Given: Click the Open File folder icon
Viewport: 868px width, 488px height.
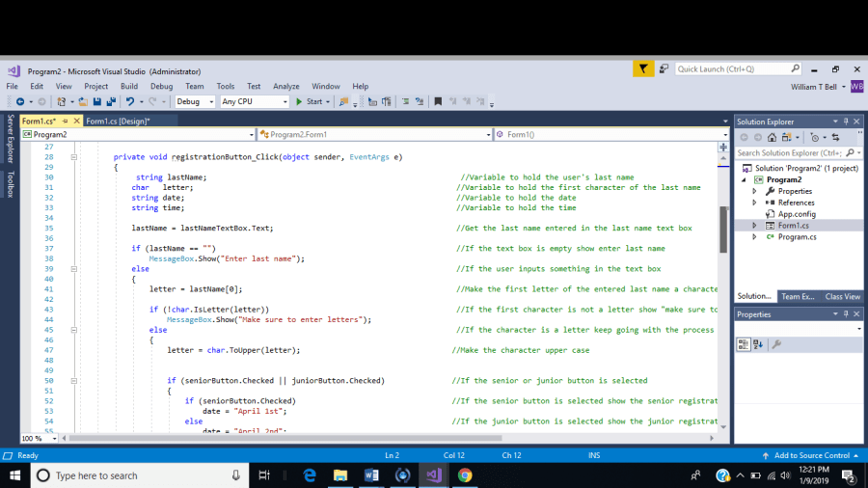Looking at the screenshot, I should click(83, 102).
